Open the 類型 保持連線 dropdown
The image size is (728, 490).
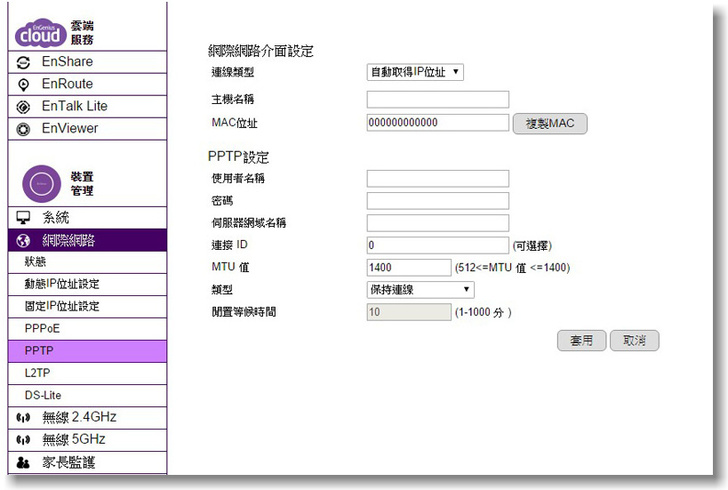(420, 290)
